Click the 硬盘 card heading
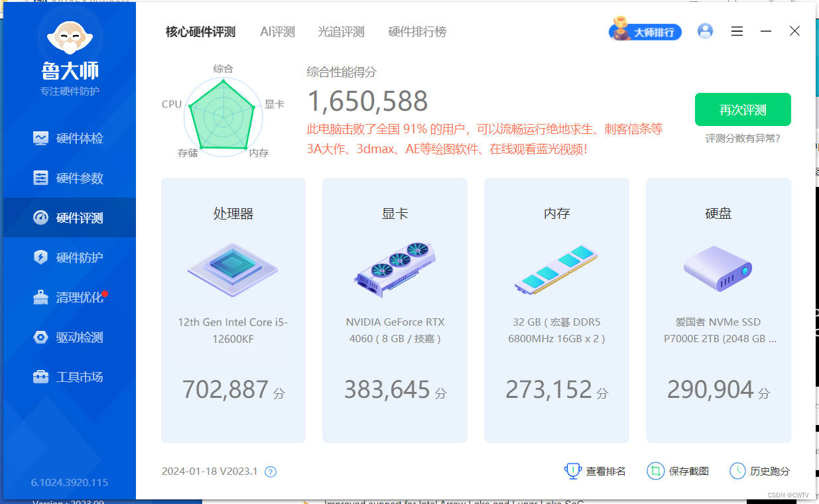The height and width of the screenshot is (504, 819). coord(718,214)
